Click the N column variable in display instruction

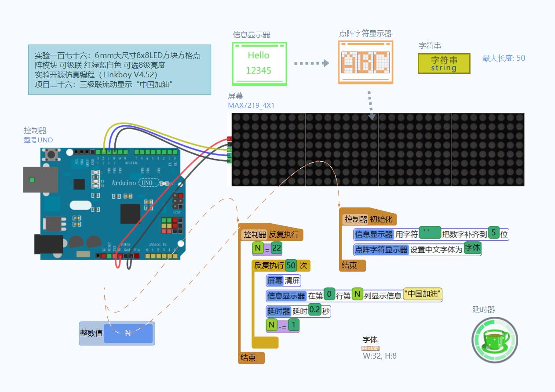[x=358, y=294]
